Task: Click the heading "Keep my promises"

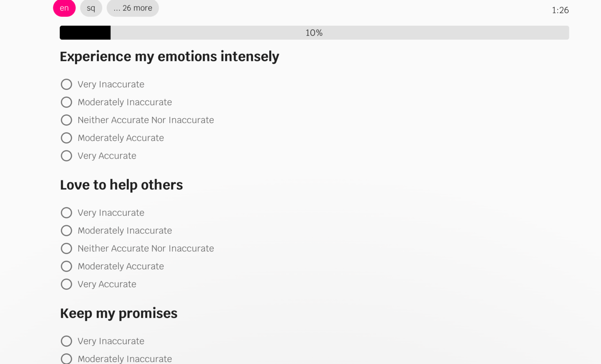Action: 119,313
